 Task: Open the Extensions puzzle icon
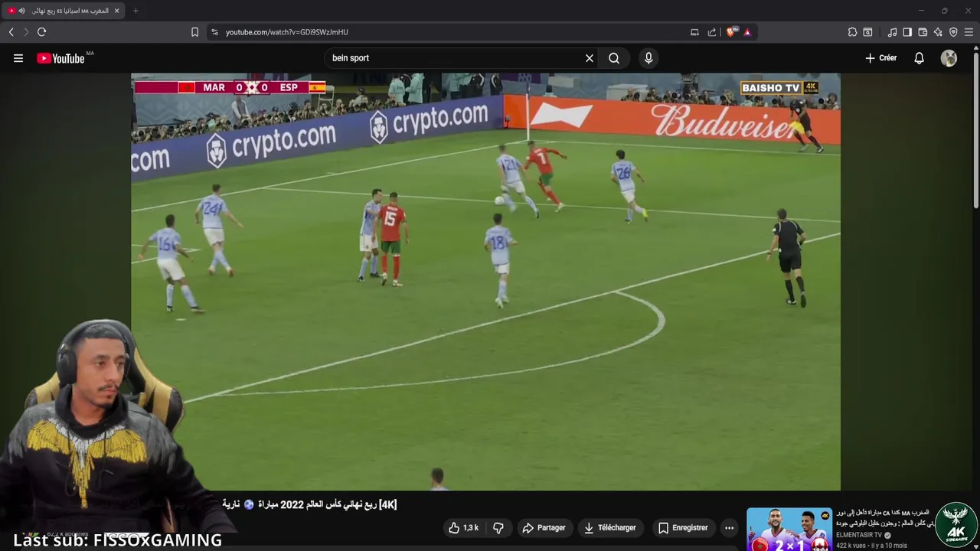(x=852, y=32)
